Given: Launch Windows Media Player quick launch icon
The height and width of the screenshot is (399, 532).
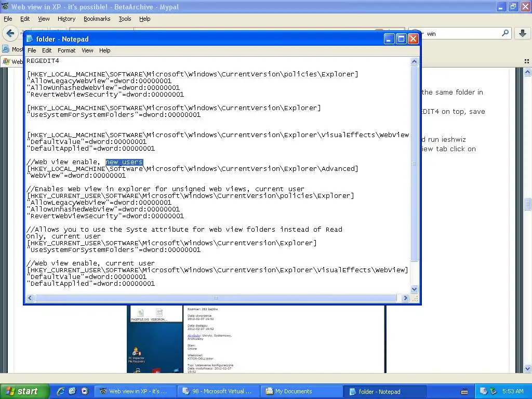Looking at the screenshot, I should pyautogui.click(x=84, y=391).
